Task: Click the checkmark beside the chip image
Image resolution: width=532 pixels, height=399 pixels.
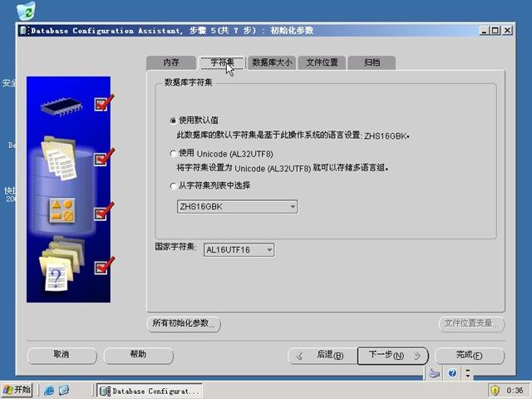Action: tap(103, 103)
